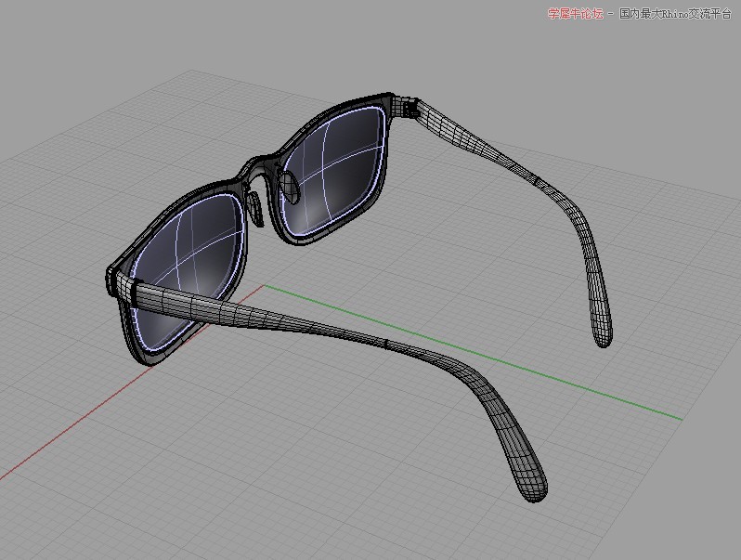The height and width of the screenshot is (560, 741).
Task: Select the nose pad between the lenses
Action: pyautogui.click(x=255, y=208)
